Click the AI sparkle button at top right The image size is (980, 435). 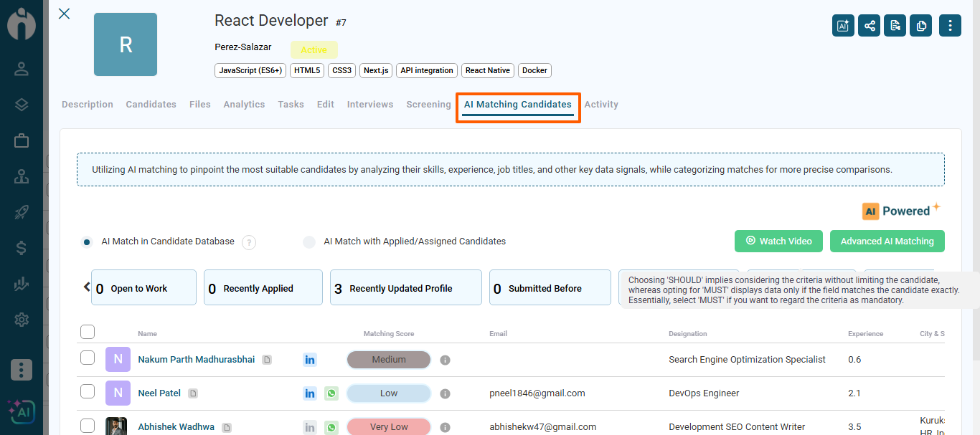pos(843,26)
